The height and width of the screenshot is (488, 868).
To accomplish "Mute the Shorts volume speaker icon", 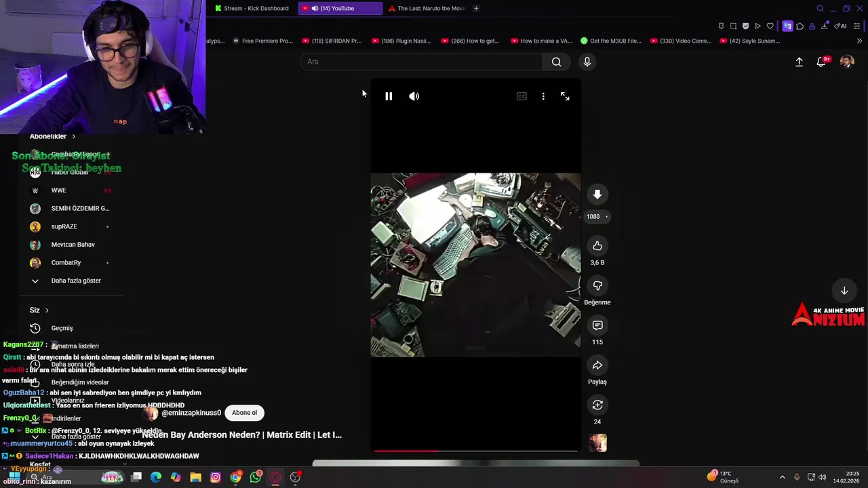I will point(414,96).
